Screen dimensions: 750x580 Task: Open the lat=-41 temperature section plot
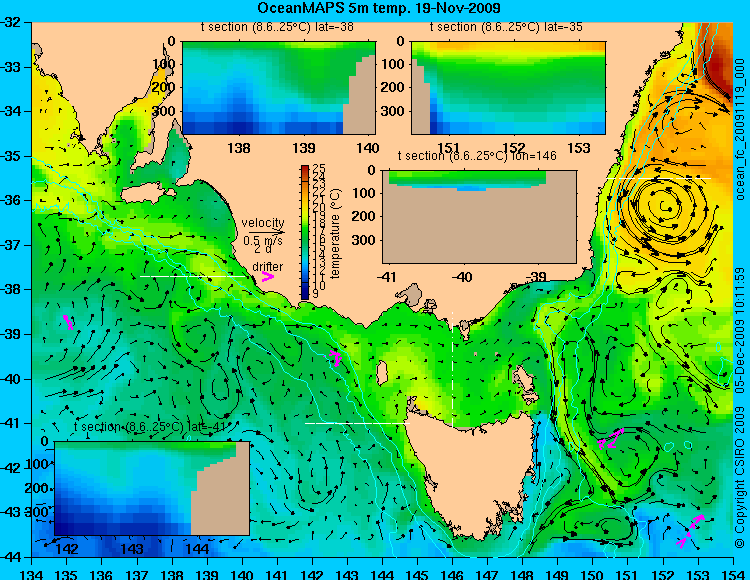tap(152, 488)
